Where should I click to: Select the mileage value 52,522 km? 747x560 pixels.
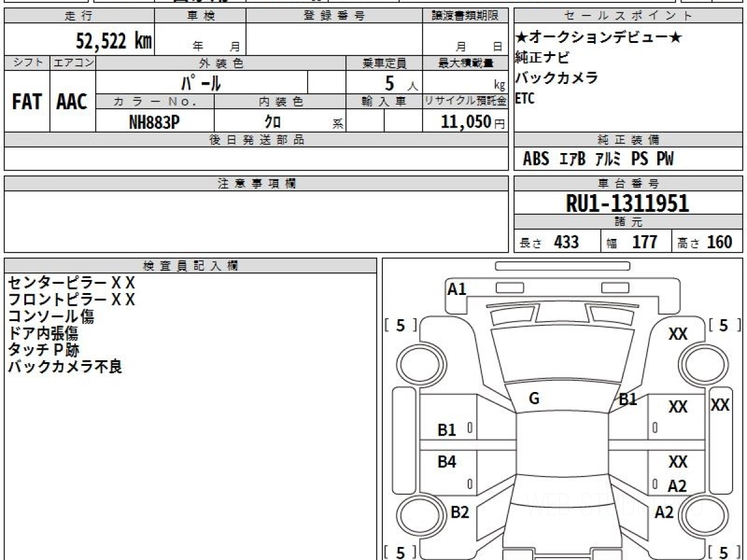[114, 42]
